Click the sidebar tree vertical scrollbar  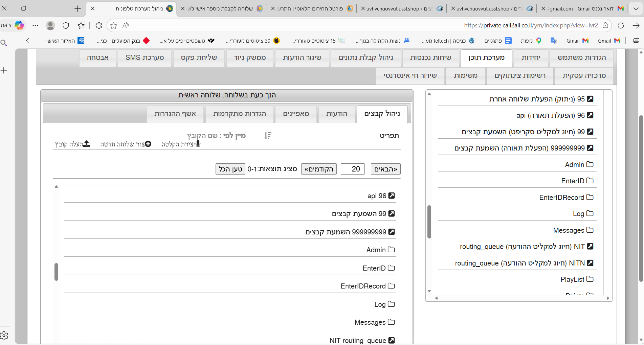pyautogui.click(x=429, y=222)
